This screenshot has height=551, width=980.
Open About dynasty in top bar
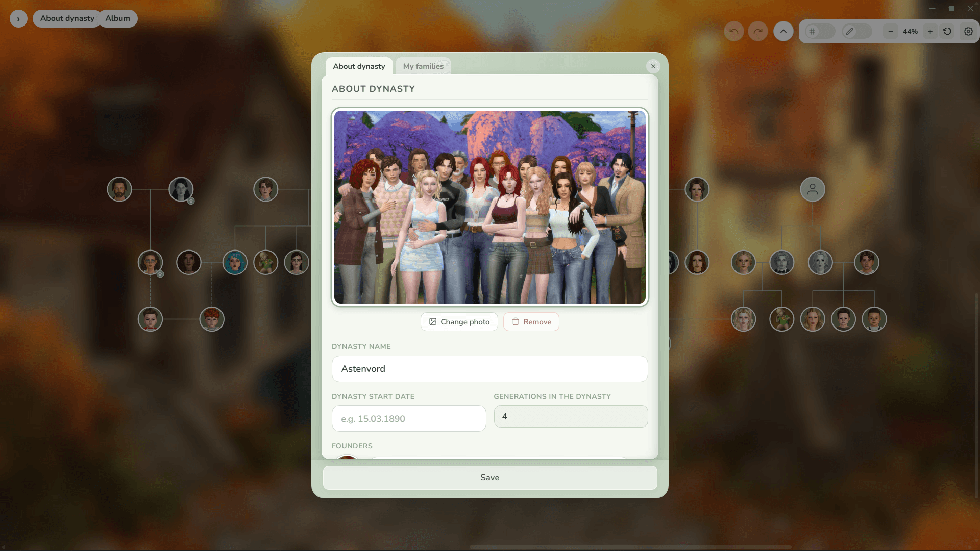pyautogui.click(x=67, y=18)
